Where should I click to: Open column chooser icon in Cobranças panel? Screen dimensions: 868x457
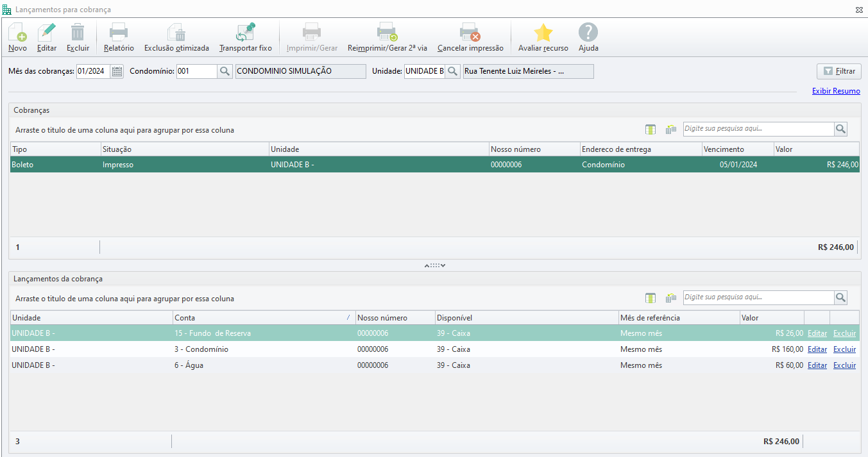point(651,129)
